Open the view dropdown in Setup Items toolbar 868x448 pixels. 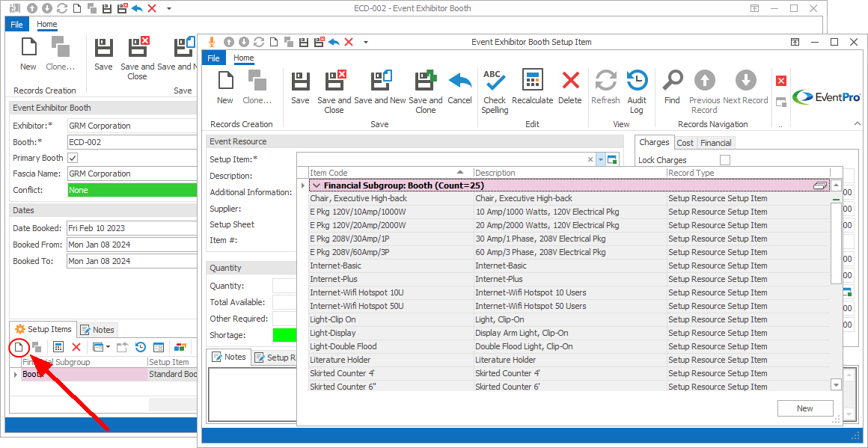coord(108,347)
